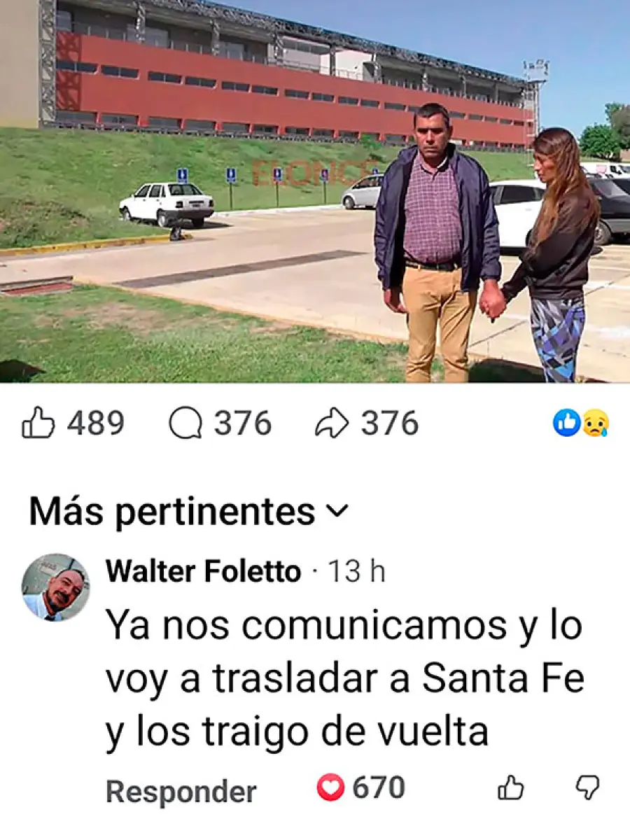
Task: Open the 376 comments count
Action: pos(243,424)
